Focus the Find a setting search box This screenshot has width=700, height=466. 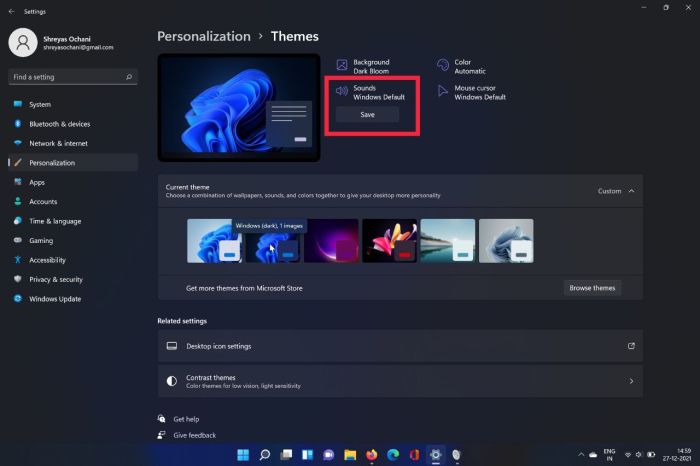coord(73,77)
